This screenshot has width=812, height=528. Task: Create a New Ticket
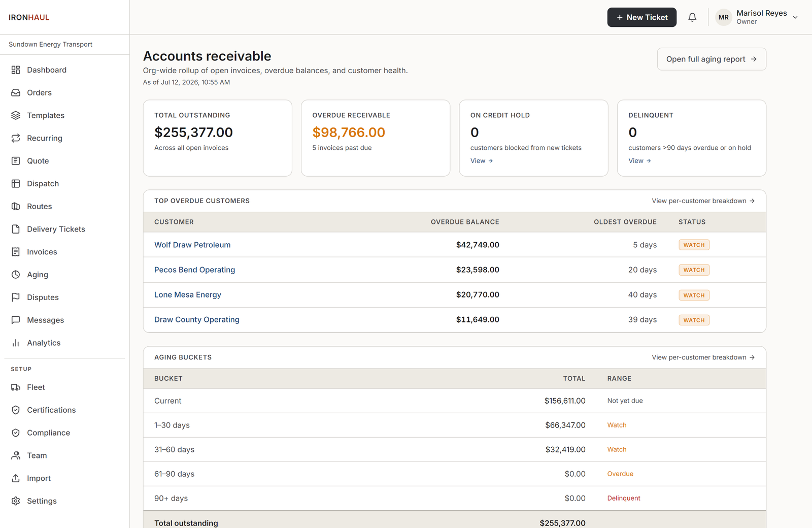point(642,17)
